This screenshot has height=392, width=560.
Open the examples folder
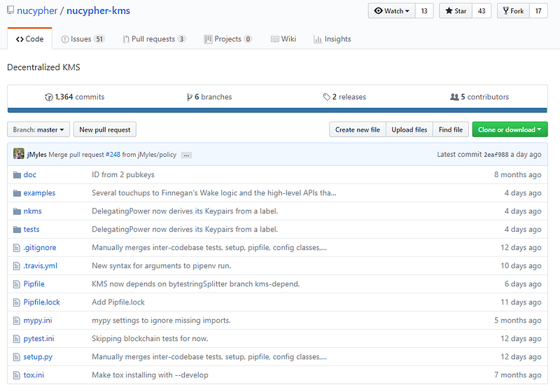[x=39, y=192]
